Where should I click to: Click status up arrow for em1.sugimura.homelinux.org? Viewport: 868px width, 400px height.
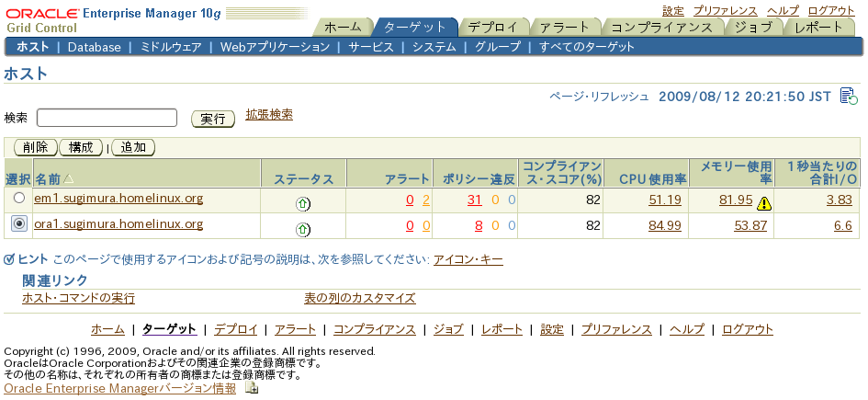tap(303, 204)
